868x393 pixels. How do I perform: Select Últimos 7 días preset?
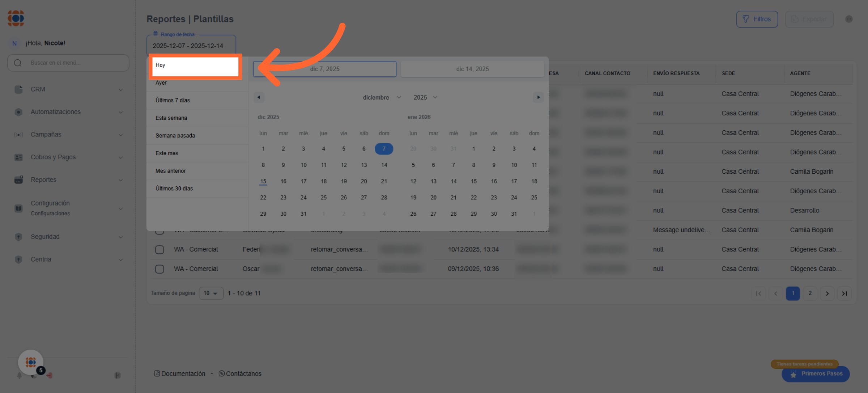coord(173,100)
